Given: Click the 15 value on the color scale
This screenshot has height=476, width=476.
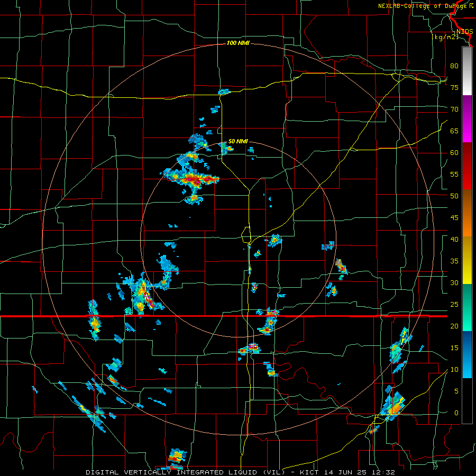Looking at the screenshot, I should tap(454, 347).
